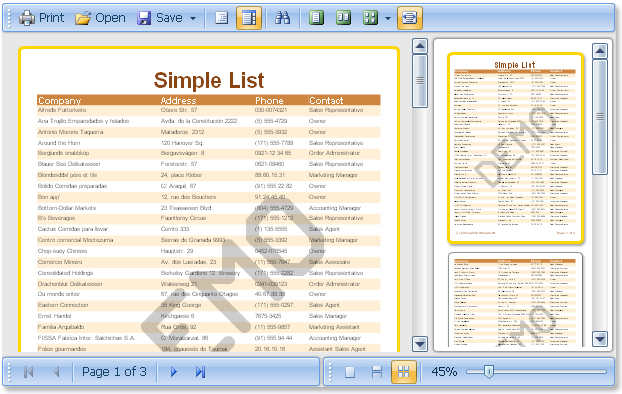Viewport: 622px width, 394px height.
Task: Jump to last page arrow
Action: [200, 372]
